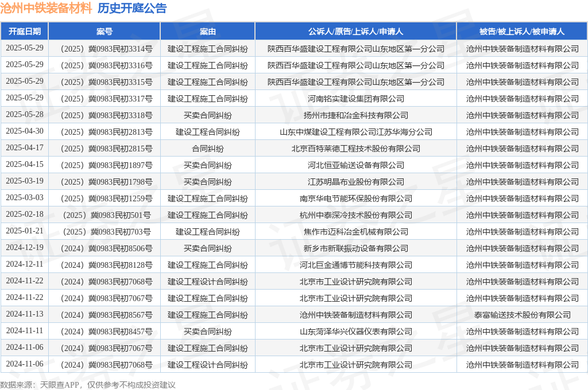Select case number 冀0983民初3318号

[121, 115]
